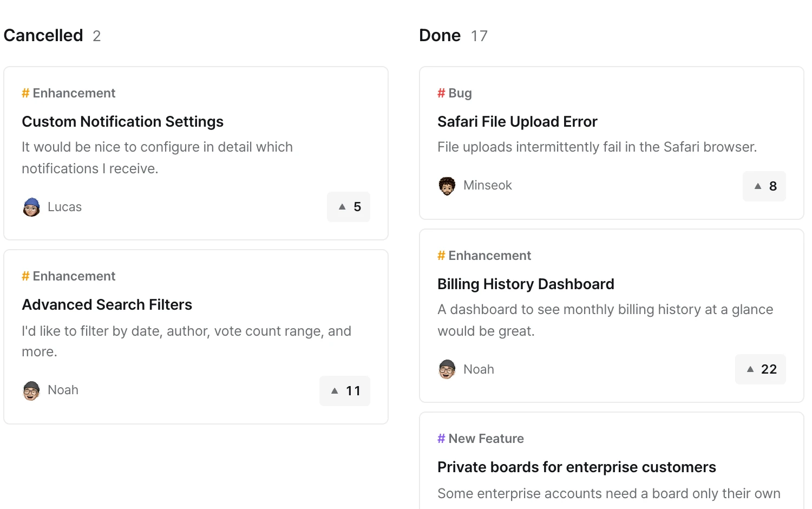Click Minseok's avatar on Safari File Upload Error
Viewport: 812px width, 509px height.
(x=447, y=186)
